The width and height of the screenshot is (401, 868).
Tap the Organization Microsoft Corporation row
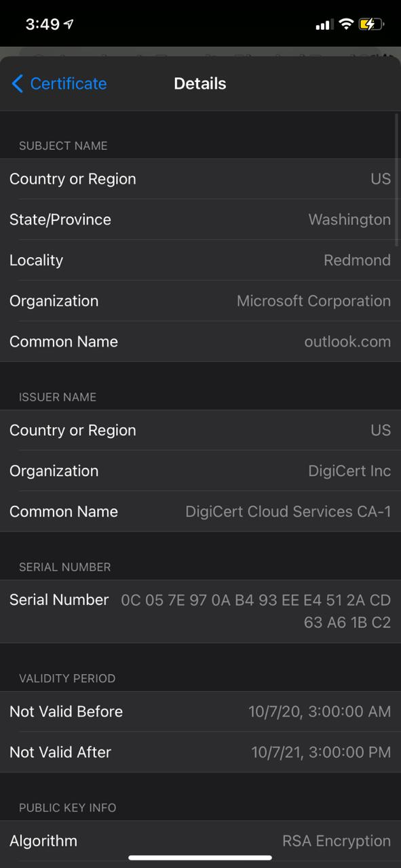pos(200,301)
